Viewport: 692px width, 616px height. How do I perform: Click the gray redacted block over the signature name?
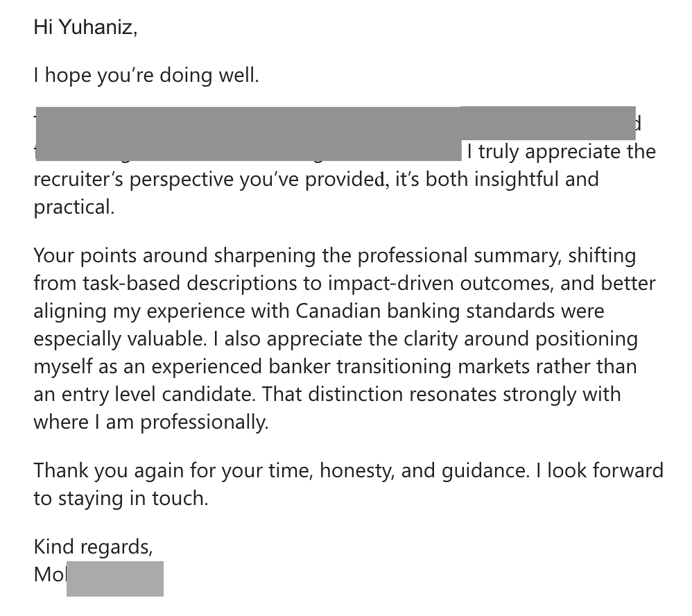pos(115,579)
